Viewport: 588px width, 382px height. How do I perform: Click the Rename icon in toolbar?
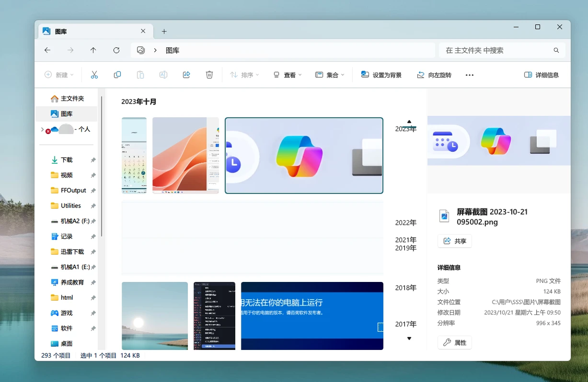(163, 75)
